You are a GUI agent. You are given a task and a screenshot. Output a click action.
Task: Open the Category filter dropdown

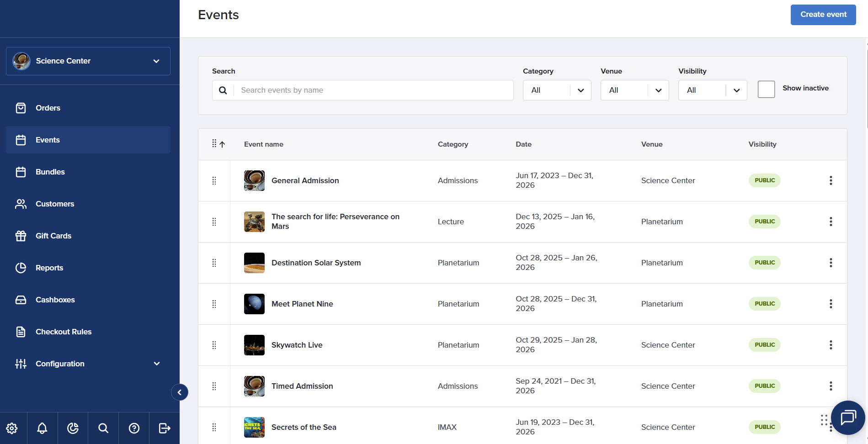coord(557,90)
